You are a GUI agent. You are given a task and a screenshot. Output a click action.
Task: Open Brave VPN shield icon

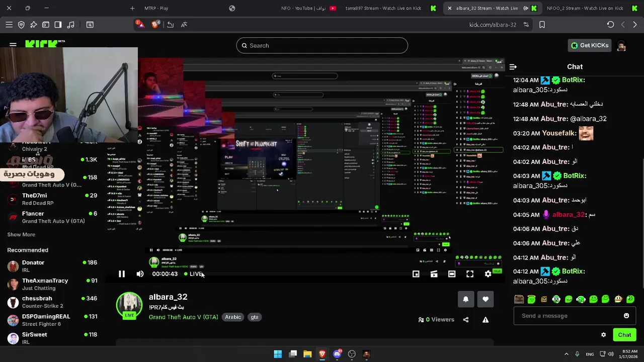tap(21, 25)
